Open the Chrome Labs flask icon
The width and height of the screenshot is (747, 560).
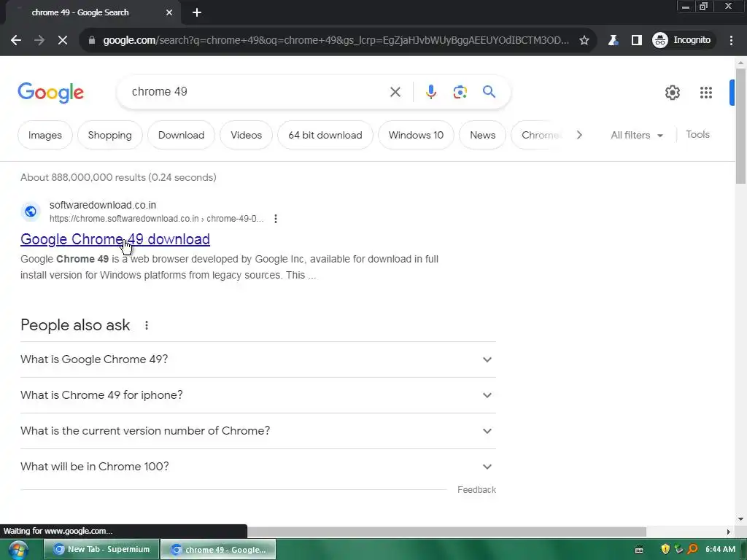tap(613, 41)
